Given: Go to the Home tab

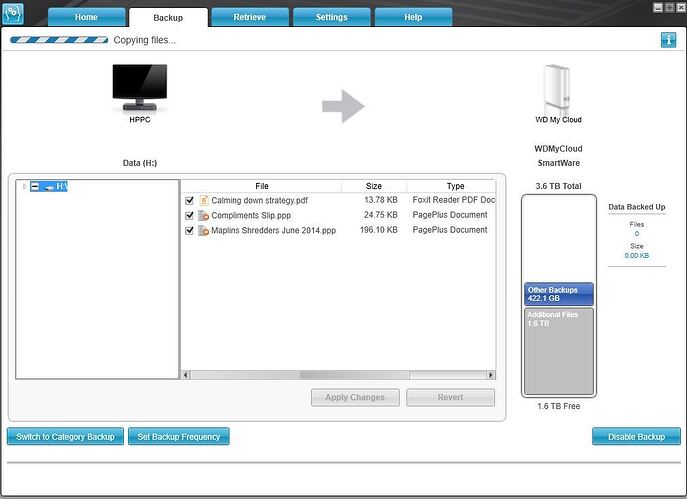Looking at the screenshot, I should pos(86,17).
